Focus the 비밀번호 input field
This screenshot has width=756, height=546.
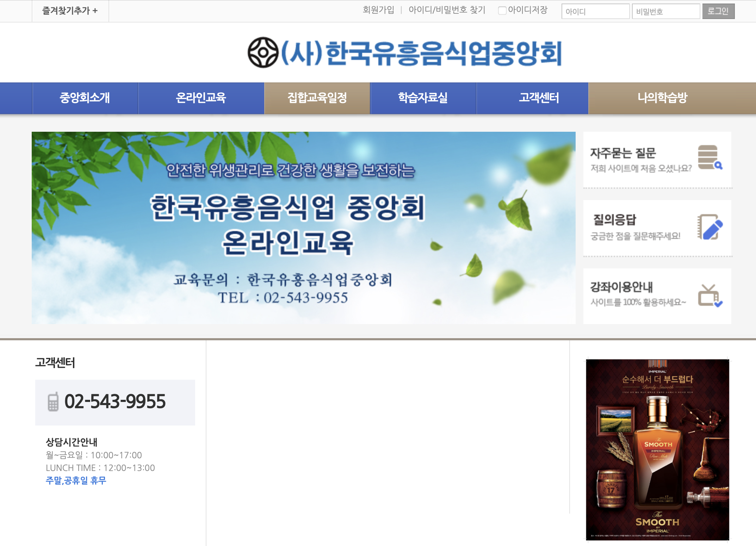665,11
